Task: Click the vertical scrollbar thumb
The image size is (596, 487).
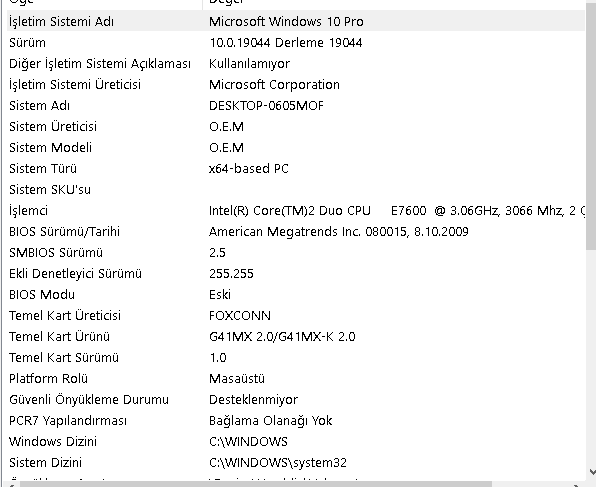Action: pos(591,125)
